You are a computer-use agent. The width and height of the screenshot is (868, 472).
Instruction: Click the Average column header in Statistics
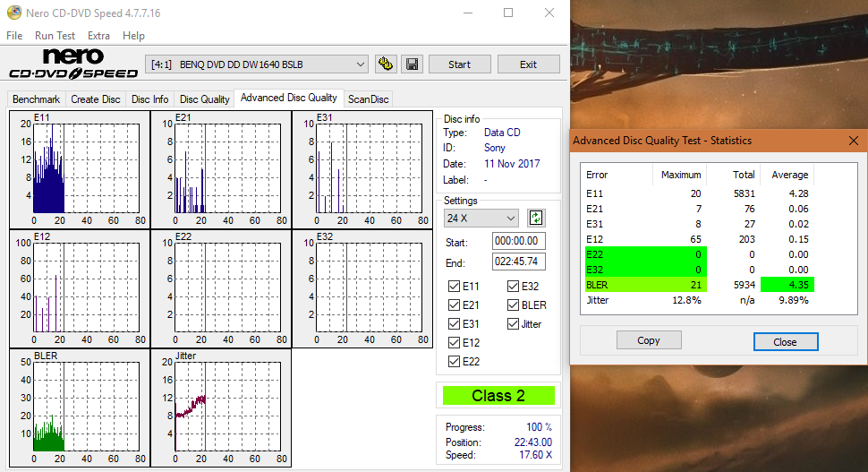pos(789,175)
